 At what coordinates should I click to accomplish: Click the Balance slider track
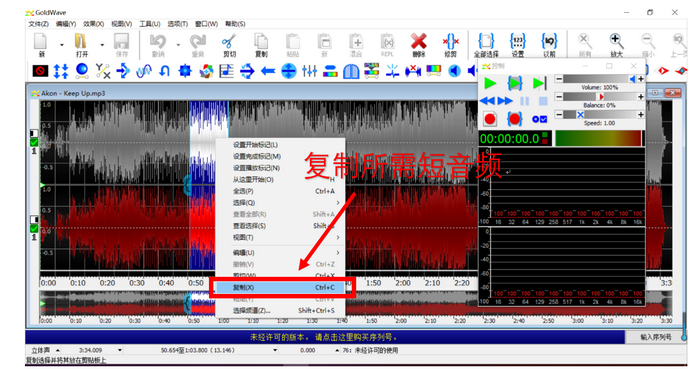tap(600, 97)
